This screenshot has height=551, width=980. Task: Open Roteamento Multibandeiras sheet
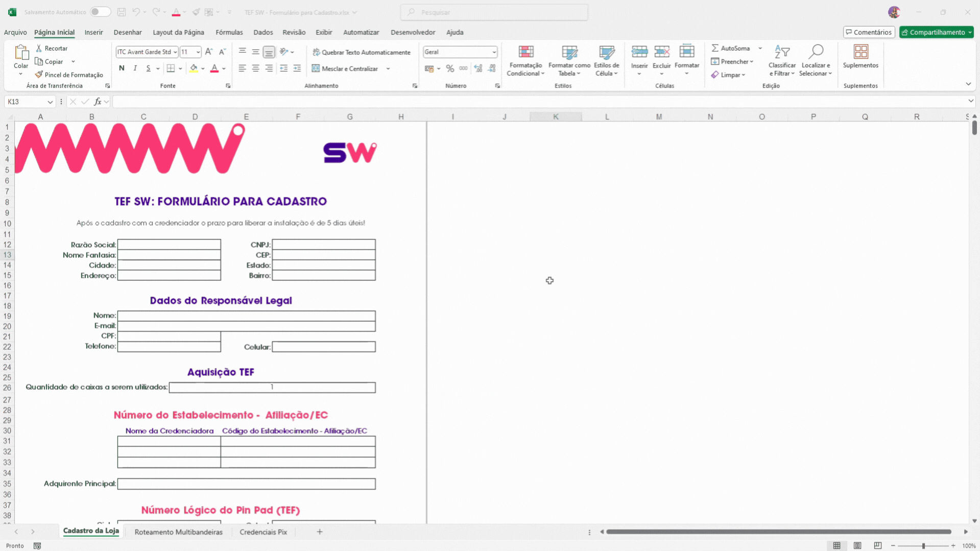coord(179,532)
